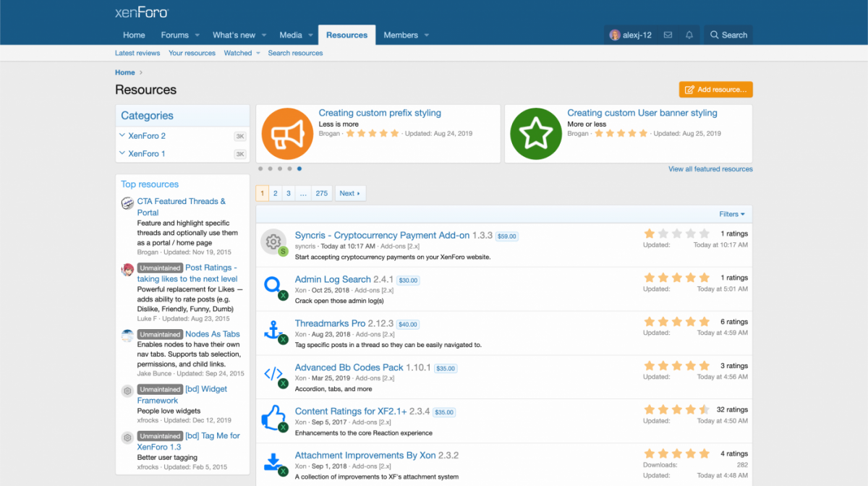Open the orange megaphone resource icon
Viewport: 868px width, 486px height.
click(x=286, y=134)
